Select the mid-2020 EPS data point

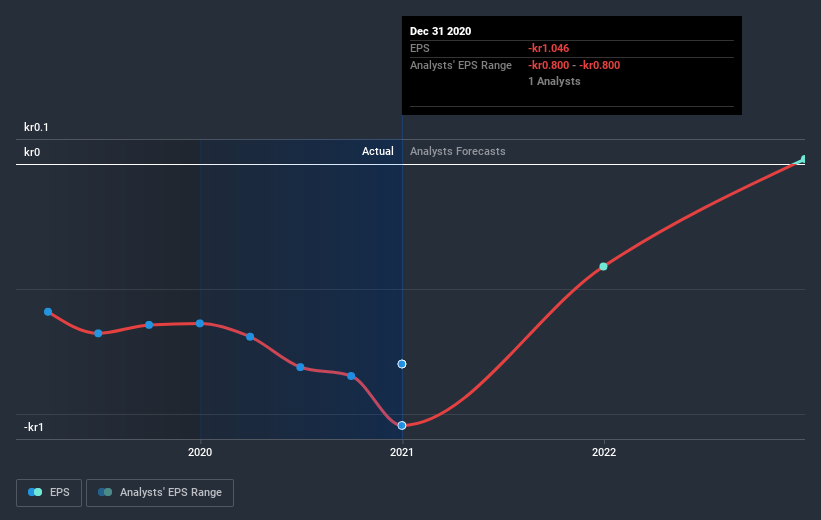point(300,367)
